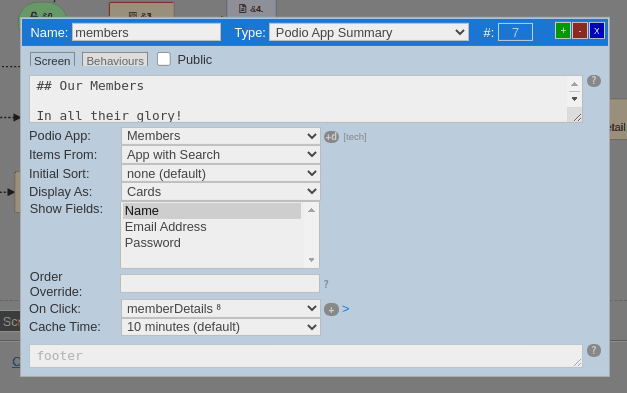Viewport: 627px width, 393px height.
Task: Open the On Click dropdown showing memberDetails
Action: click(221, 309)
